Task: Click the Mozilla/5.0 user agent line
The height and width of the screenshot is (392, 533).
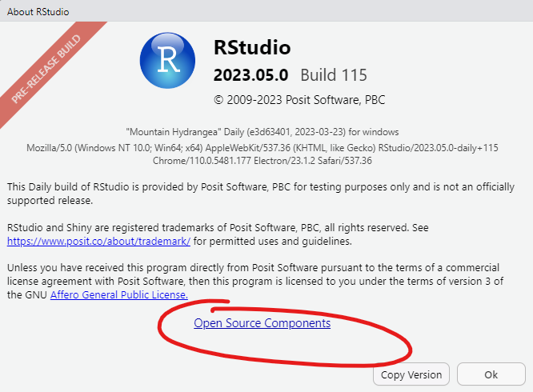Action: pyautogui.click(x=262, y=148)
